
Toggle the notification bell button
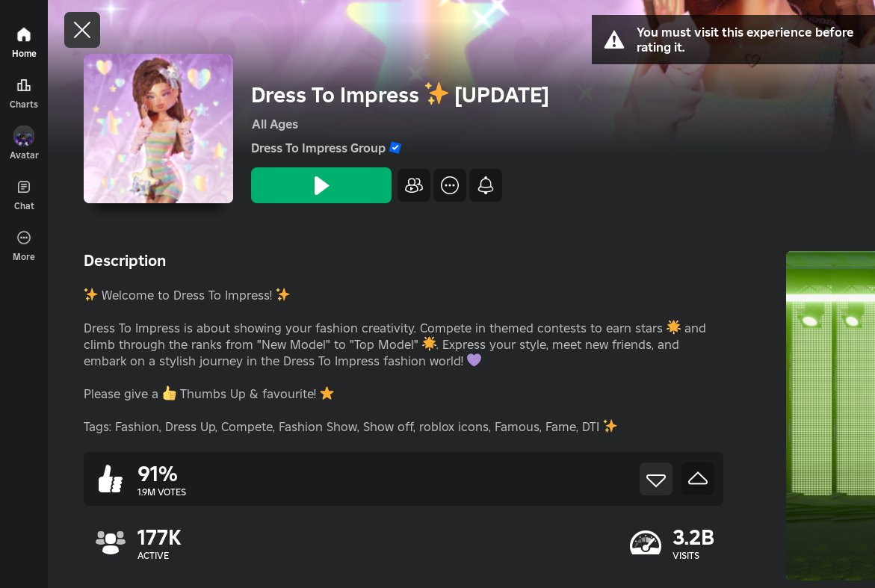click(x=486, y=185)
